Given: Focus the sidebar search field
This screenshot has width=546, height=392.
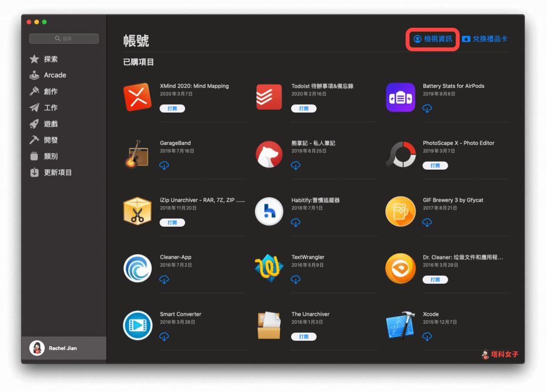Looking at the screenshot, I should click(x=64, y=39).
